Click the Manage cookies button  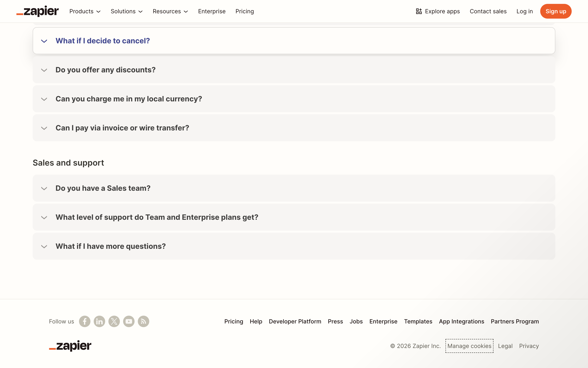(x=469, y=346)
